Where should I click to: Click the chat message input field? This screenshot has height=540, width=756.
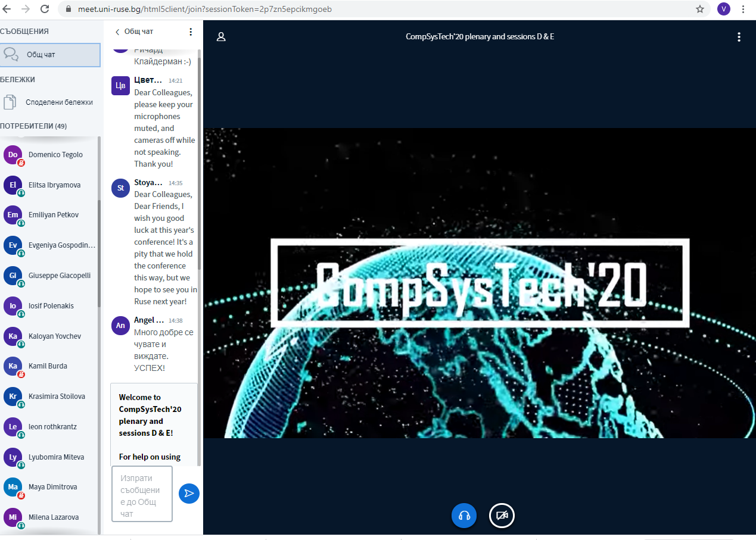click(142, 494)
